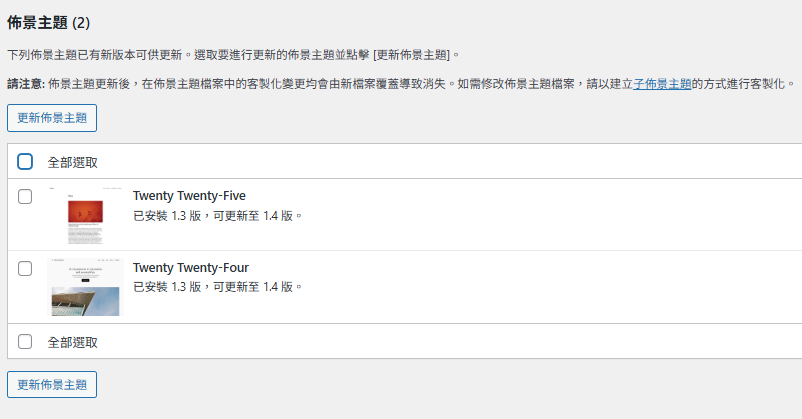Screen dimensions: 802x419
Task: Click the version info under Twenty Twenty-Five
Action: tap(217, 215)
